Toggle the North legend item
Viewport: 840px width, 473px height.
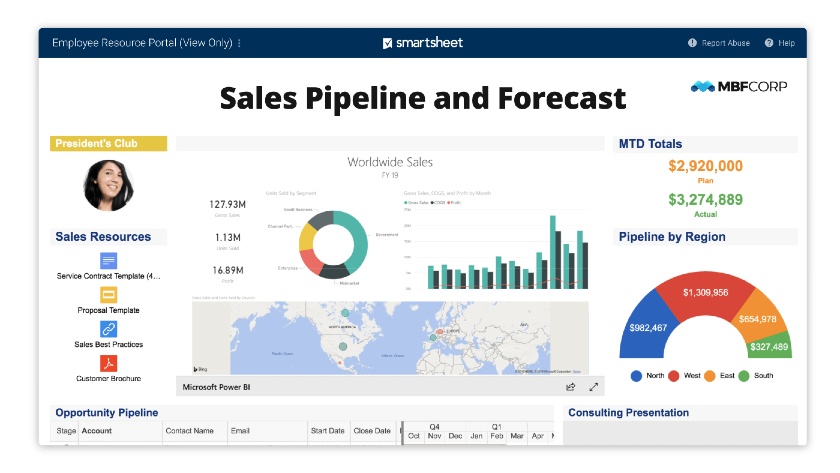647,376
